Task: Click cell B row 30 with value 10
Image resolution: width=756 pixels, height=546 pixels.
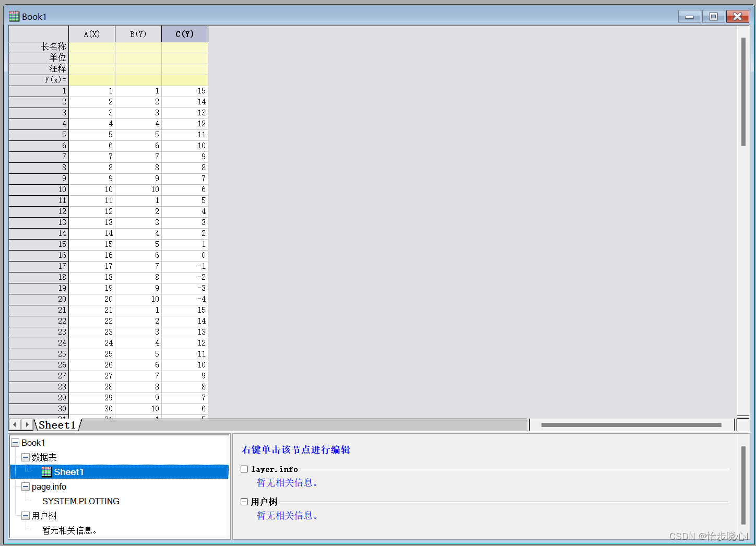Action: [x=138, y=409]
